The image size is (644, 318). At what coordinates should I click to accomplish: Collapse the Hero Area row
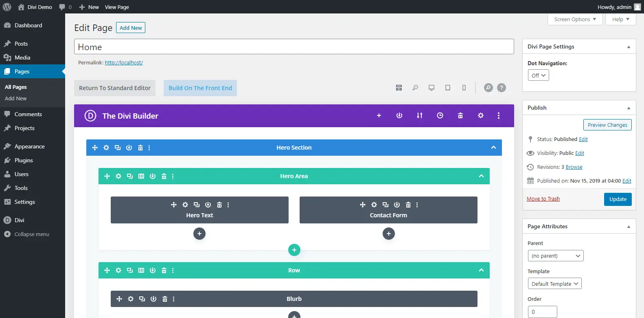481,176
